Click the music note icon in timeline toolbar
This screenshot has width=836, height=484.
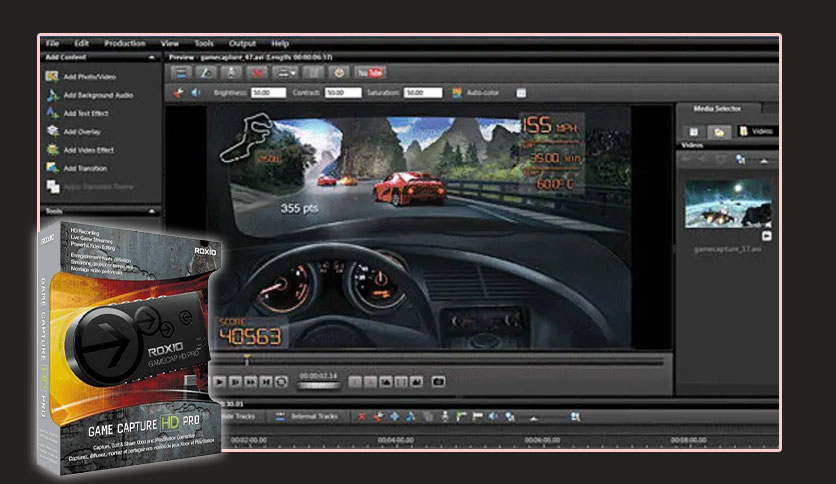(x=411, y=417)
